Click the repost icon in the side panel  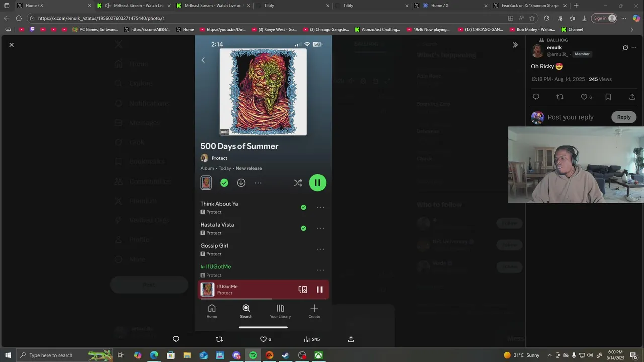click(560, 97)
